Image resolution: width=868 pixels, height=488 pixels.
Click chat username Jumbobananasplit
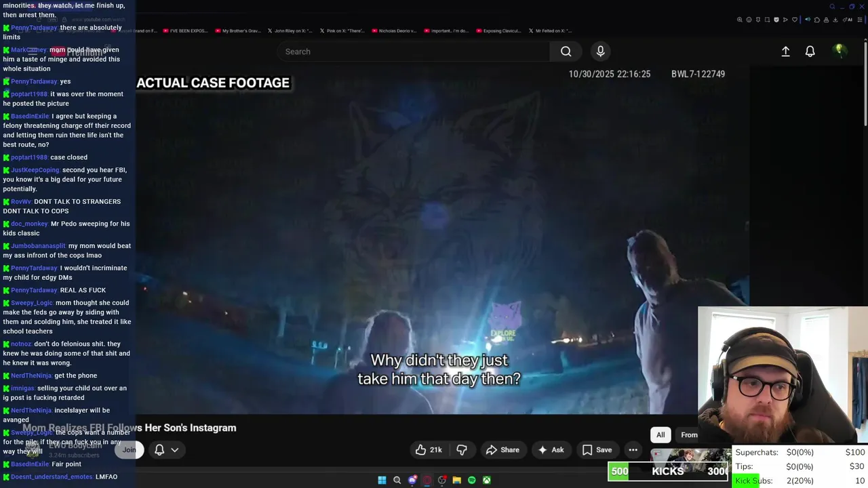[x=38, y=246]
